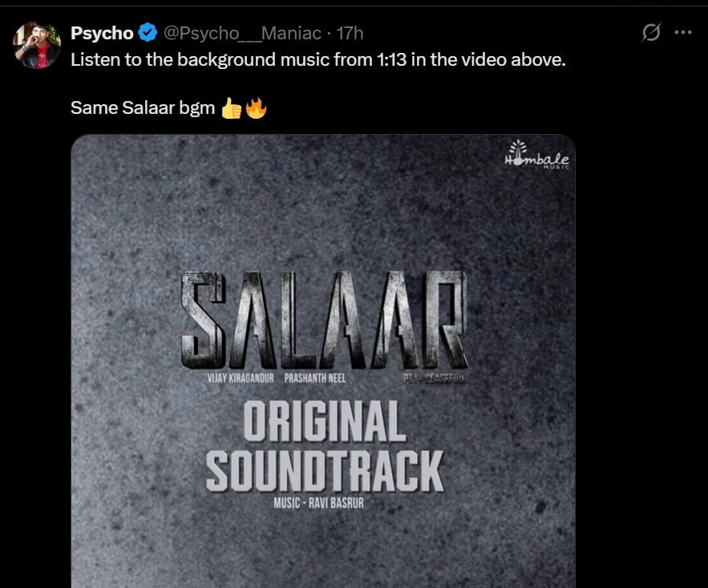Click the Hombale Music logo on the image

(537, 155)
